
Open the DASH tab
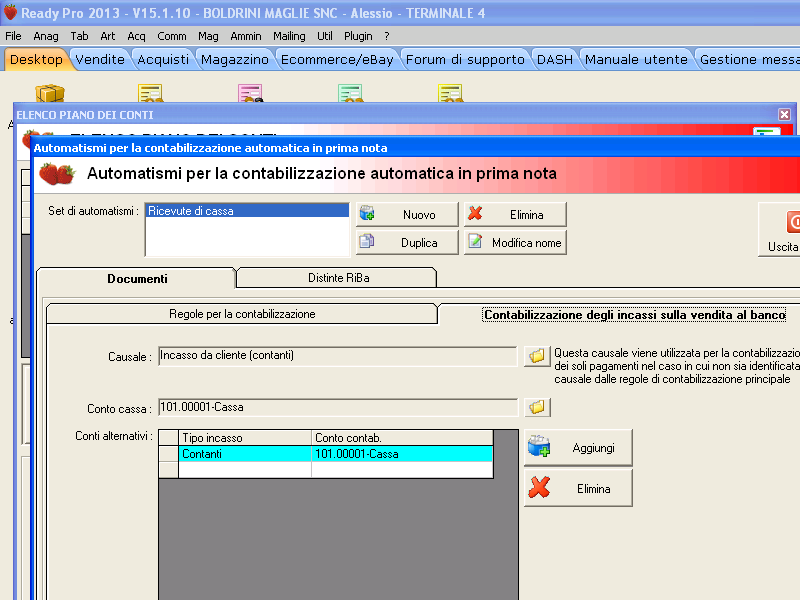[555, 59]
